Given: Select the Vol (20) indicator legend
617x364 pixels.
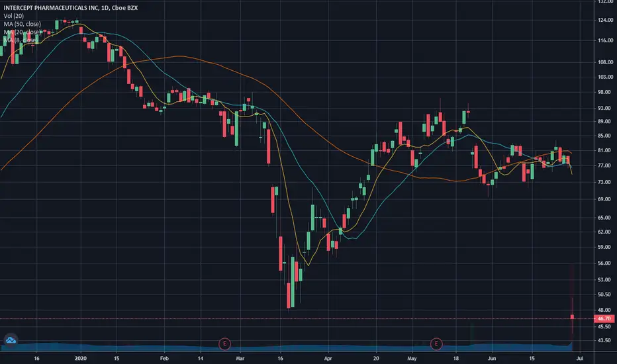Looking at the screenshot, I should 13,16.
